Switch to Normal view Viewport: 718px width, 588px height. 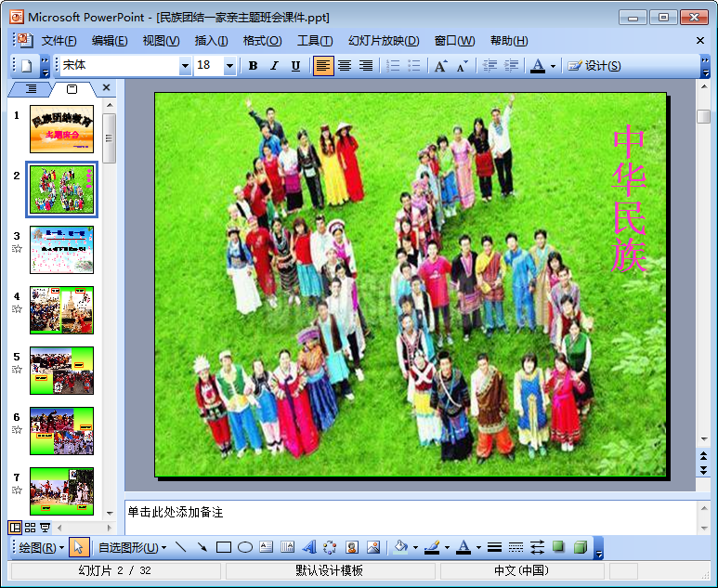(15, 528)
